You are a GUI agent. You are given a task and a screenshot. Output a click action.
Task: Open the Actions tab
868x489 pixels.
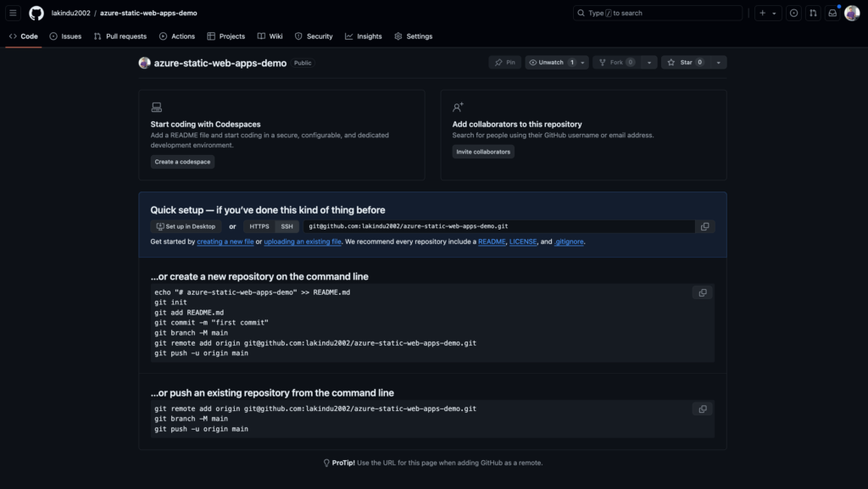click(177, 36)
